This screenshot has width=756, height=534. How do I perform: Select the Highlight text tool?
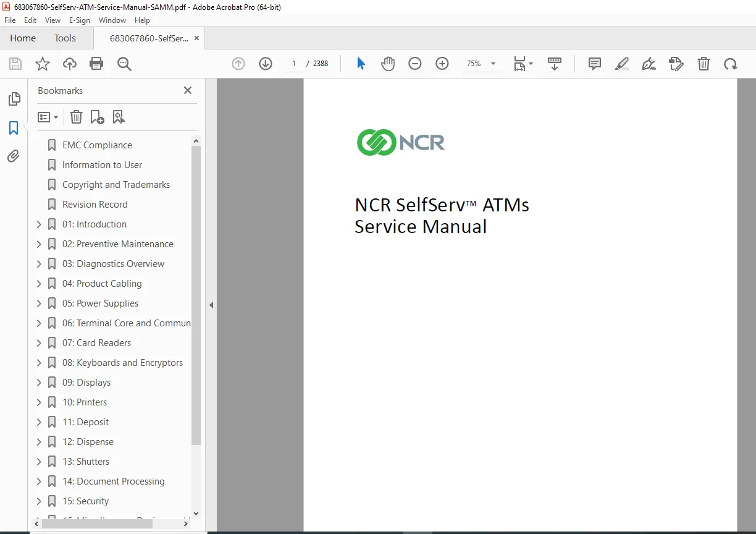pyautogui.click(x=622, y=64)
